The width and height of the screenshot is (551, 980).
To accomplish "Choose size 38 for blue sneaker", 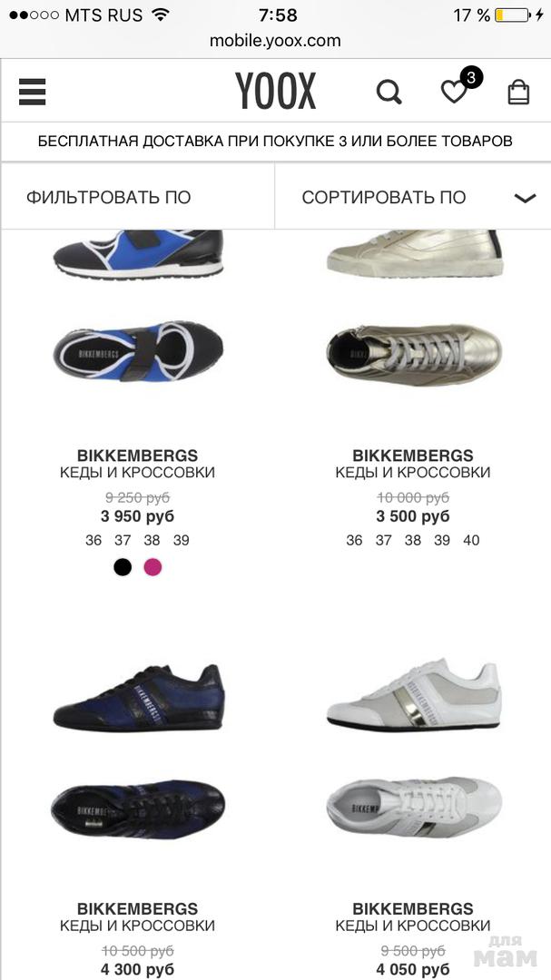I will [152, 540].
